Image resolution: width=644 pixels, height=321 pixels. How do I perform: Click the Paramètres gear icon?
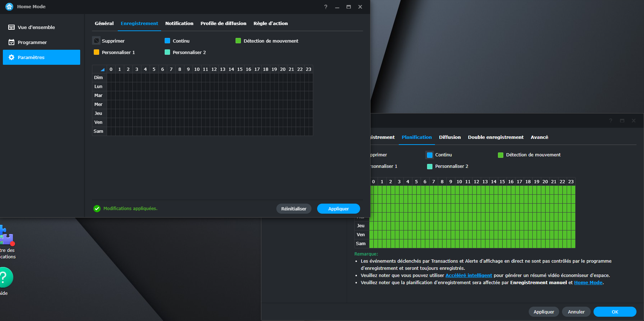click(x=11, y=57)
